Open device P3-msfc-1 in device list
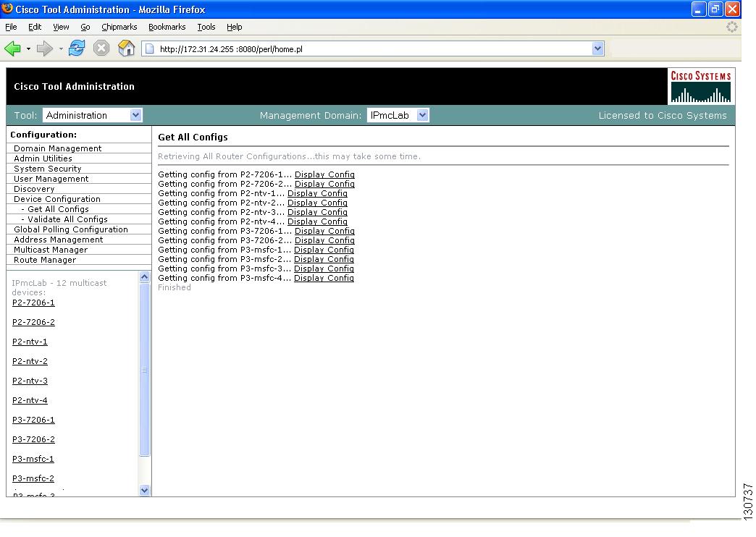 click(33, 459)
